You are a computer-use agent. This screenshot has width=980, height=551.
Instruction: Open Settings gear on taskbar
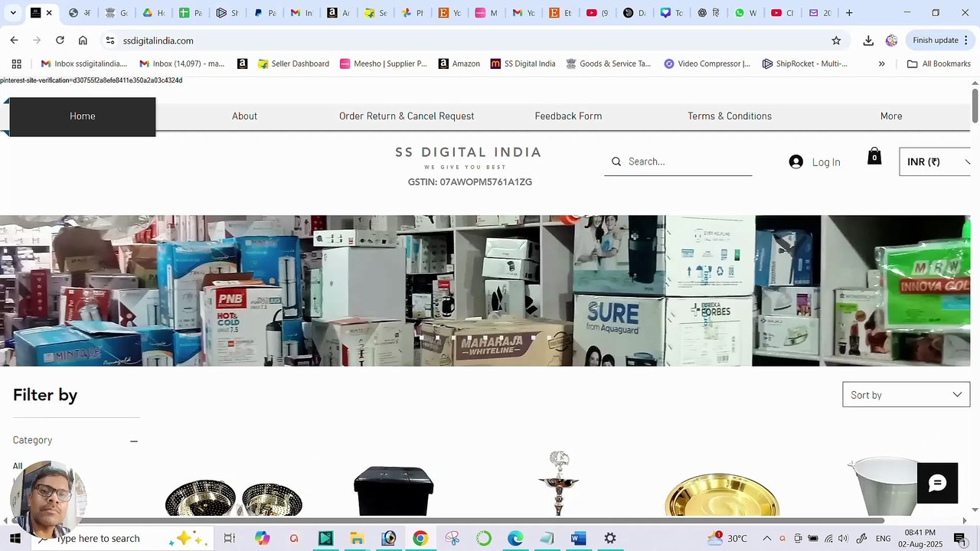click(x=610, y=539)
